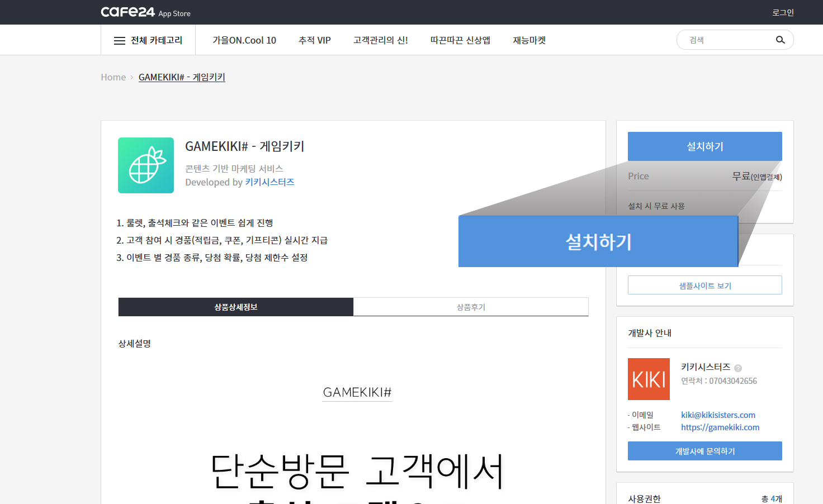The image size is (823, 504).
Task: Click the KIKI developer logo image
Action: pyautogui.click(x=649, y=379)
